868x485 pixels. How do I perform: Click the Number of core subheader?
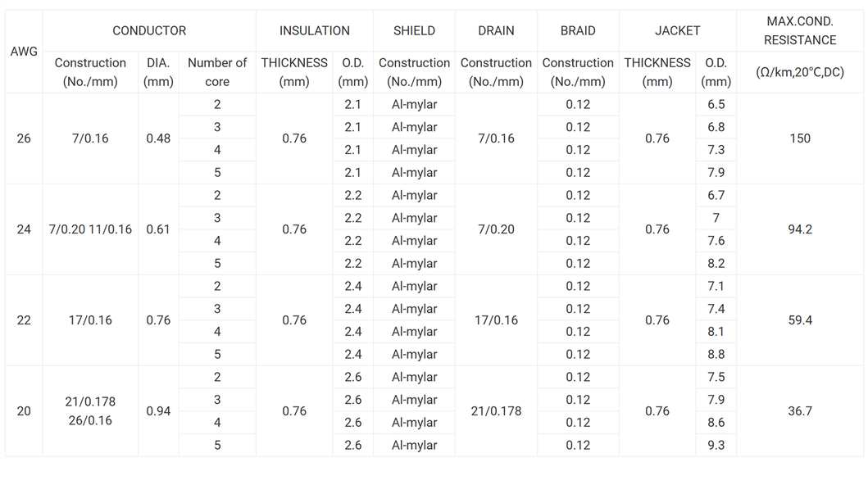[x=217, y=72]
